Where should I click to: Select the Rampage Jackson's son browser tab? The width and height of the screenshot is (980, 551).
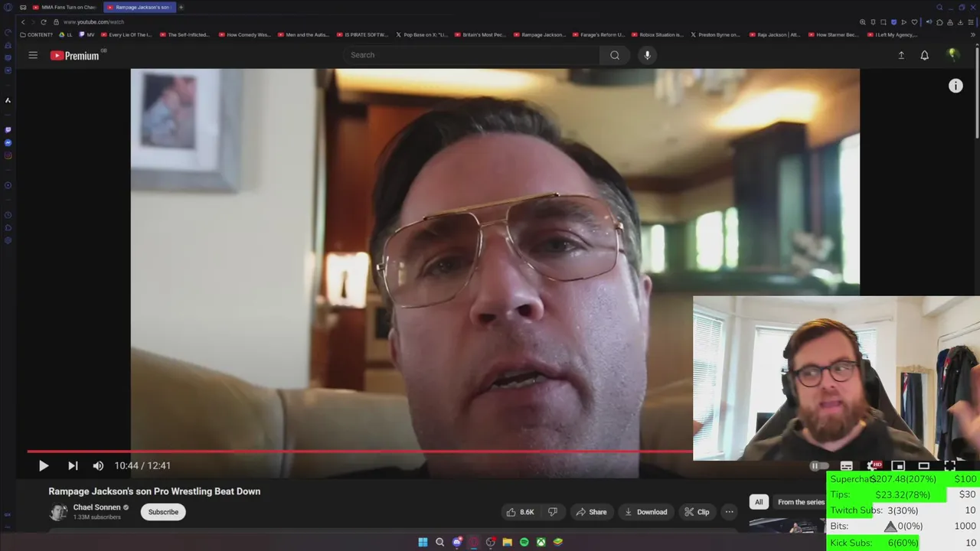(139, 7)
